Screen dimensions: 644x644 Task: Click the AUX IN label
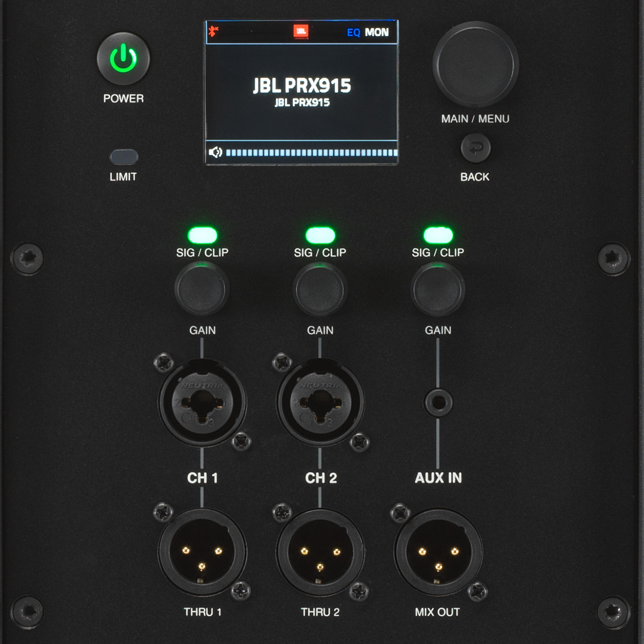click(438, 478)
